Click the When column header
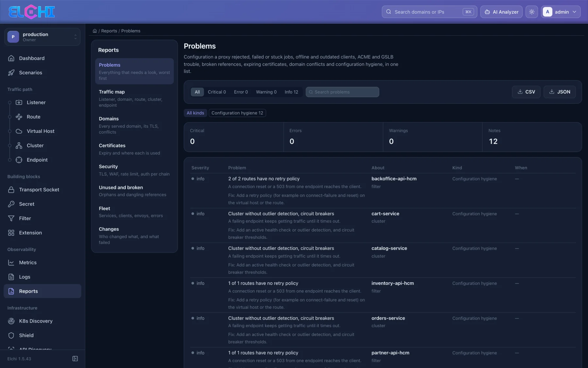Screen dimensions: 588x368 coord(521,168)
